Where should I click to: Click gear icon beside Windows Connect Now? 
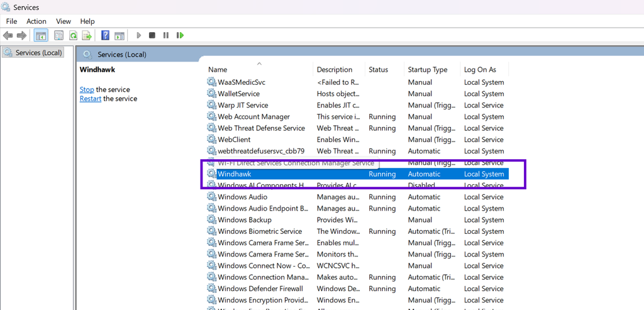point(211,265)
